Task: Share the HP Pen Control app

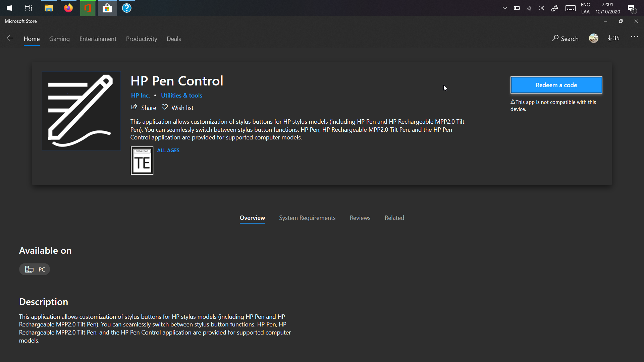Action: pyautogui.click(x=143, y=108)
